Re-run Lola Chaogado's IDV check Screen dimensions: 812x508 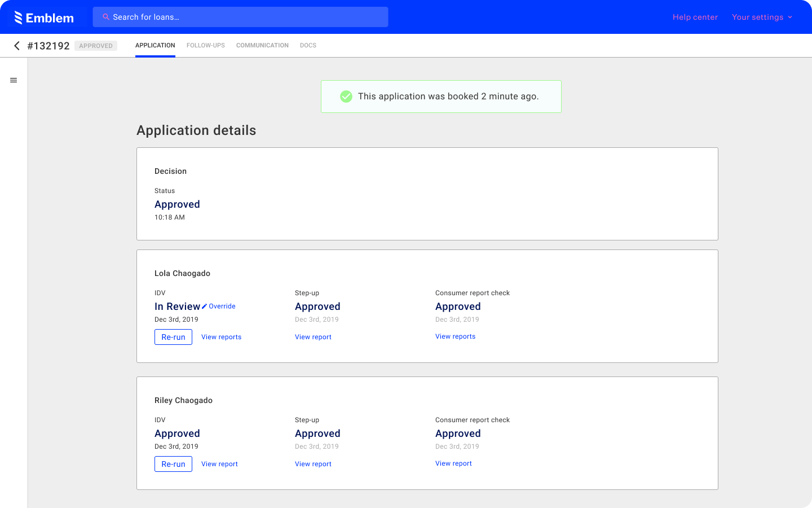[173, 337]
